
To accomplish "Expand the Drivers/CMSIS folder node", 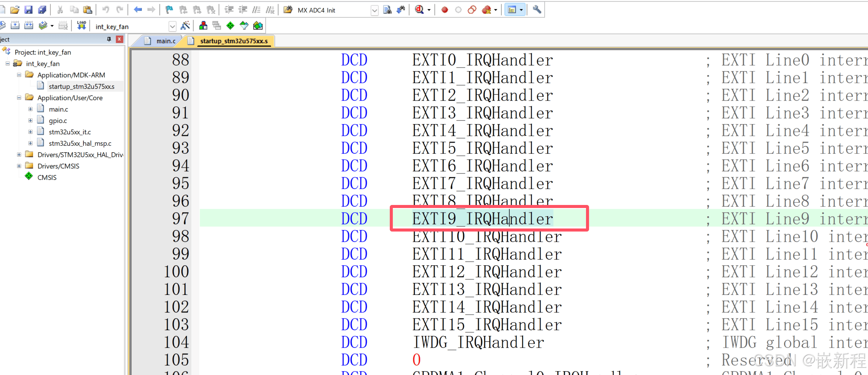I will (19, 166).
